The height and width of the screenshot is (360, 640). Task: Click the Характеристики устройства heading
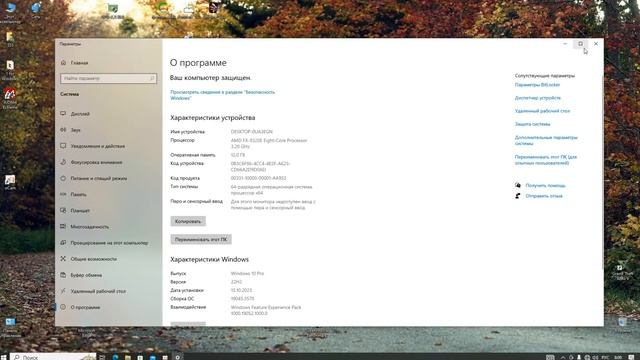point(213,118)
